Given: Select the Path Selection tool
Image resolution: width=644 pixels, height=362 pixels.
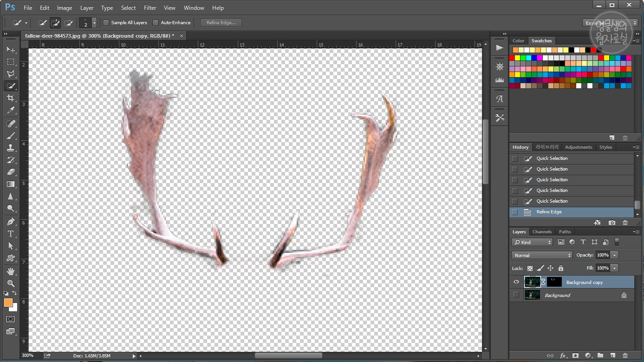Looking at the screenshot, I should [x=11, y=246].
